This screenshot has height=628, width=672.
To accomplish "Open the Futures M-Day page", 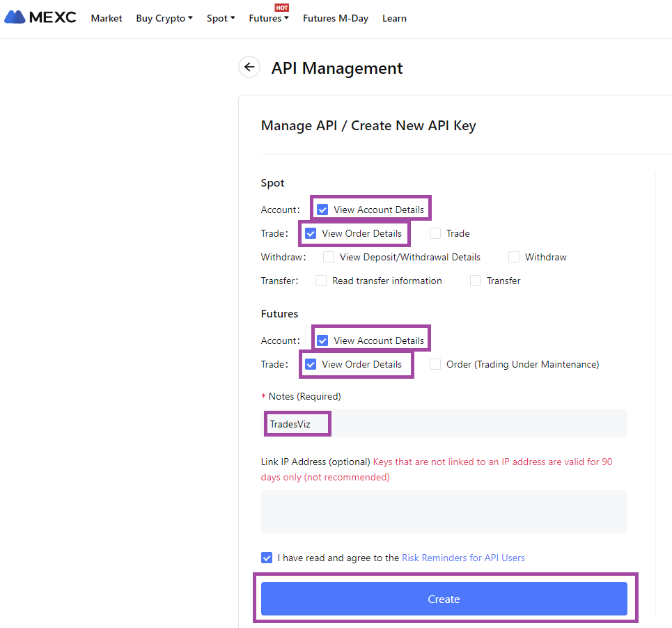I will [336, 18].
